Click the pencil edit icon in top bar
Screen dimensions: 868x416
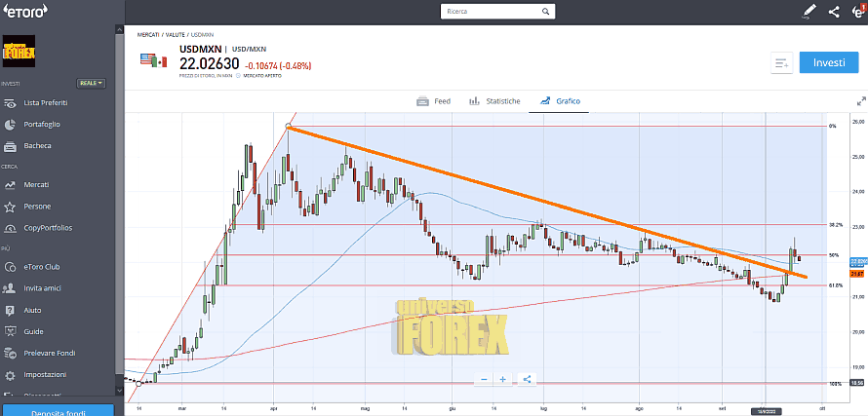809,12
